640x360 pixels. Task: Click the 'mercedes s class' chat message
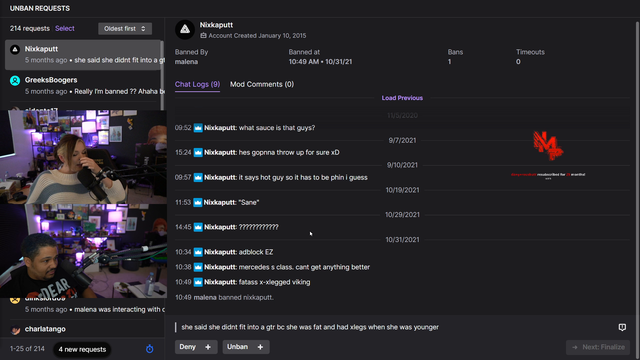click(273, 267)
